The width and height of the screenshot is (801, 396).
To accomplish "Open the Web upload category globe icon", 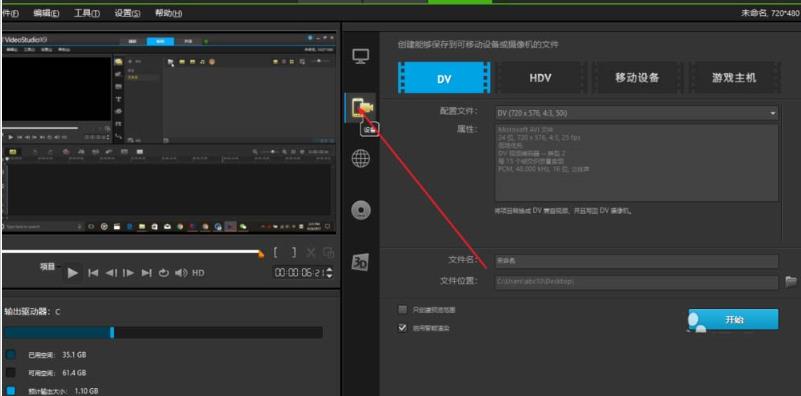I will pos(361,159).
